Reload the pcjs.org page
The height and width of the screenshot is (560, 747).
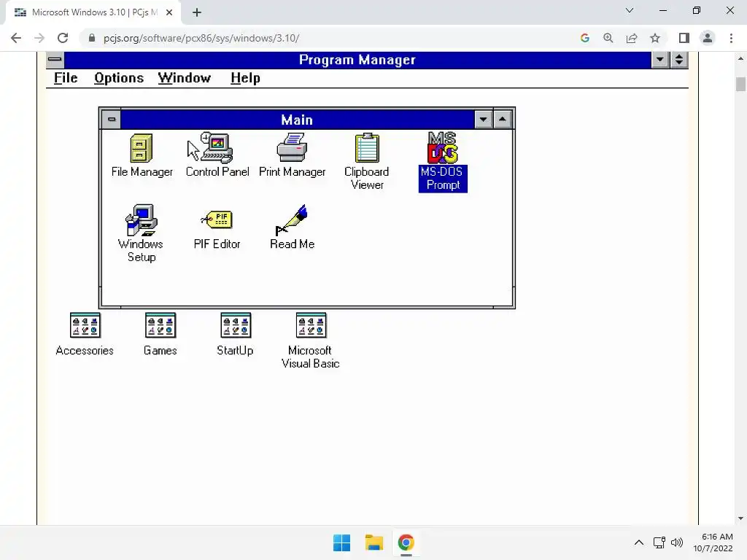(x=63, y=38)
